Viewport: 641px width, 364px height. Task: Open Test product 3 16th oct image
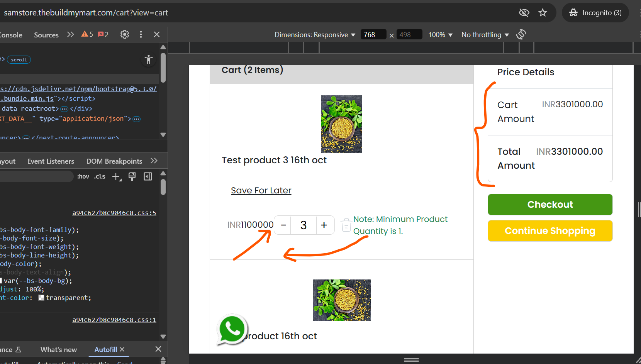coord(342,124)
